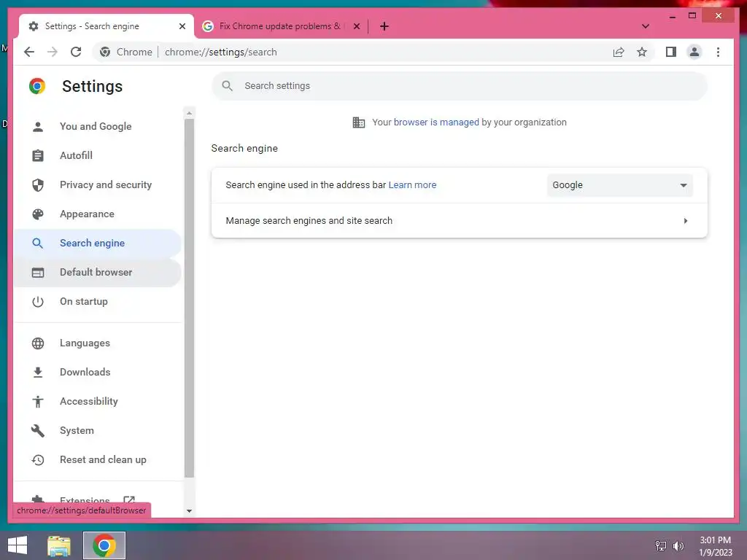The width and height of the screenshot is (747, 560).
Task: Click the sidebar scrollbar thumb
Action: tap(189, 298)
